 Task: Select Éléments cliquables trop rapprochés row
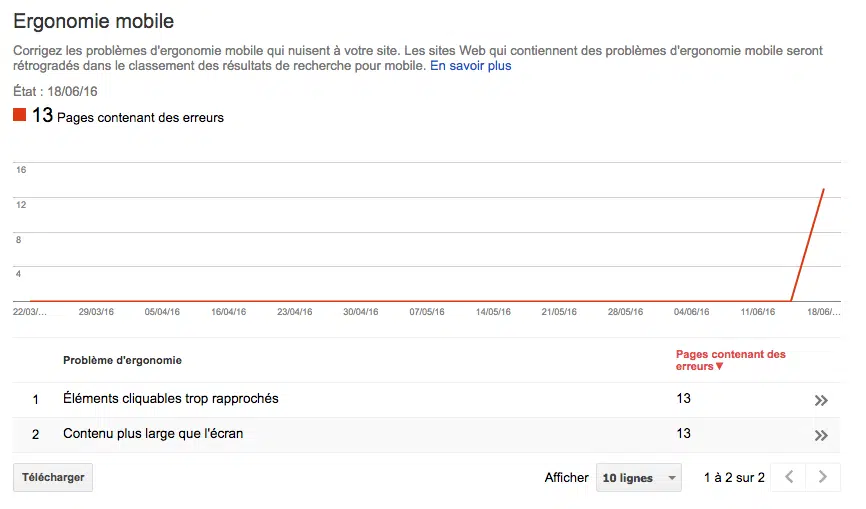pos(171,399)
